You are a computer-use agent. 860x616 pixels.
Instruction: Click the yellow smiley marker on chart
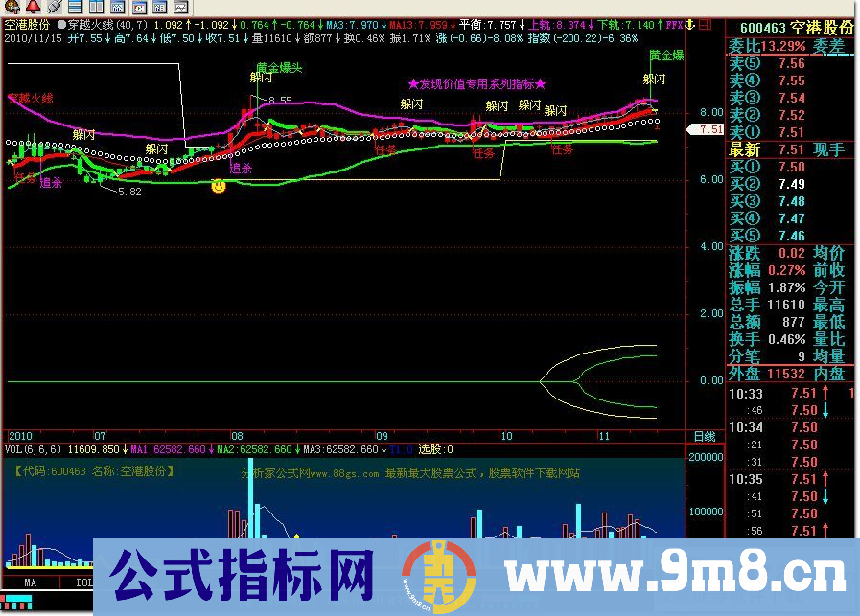(219, 187)
